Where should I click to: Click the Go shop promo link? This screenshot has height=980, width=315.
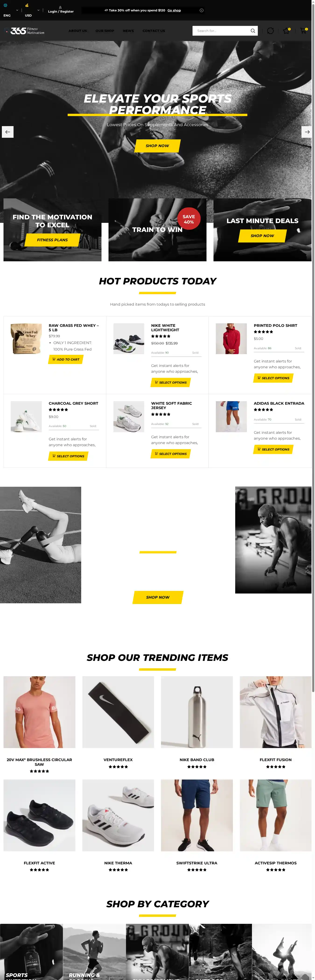[174, 10]
